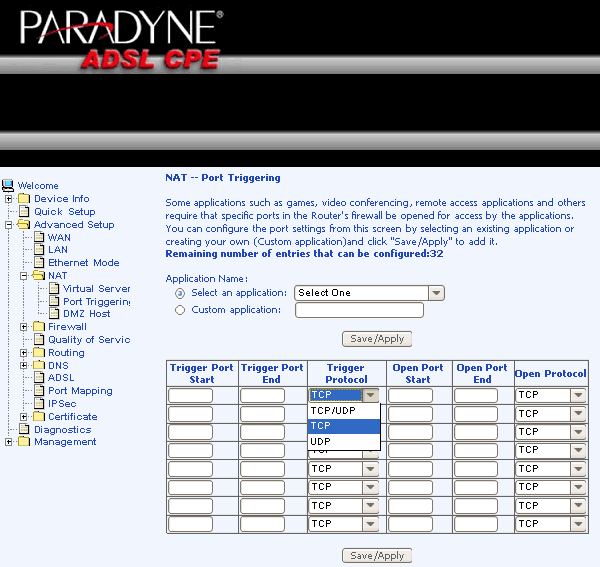This screenshot has width=600, height=567.
Task: Click the Paradyne ADSL CPE logo
Action: coord(122,40)
